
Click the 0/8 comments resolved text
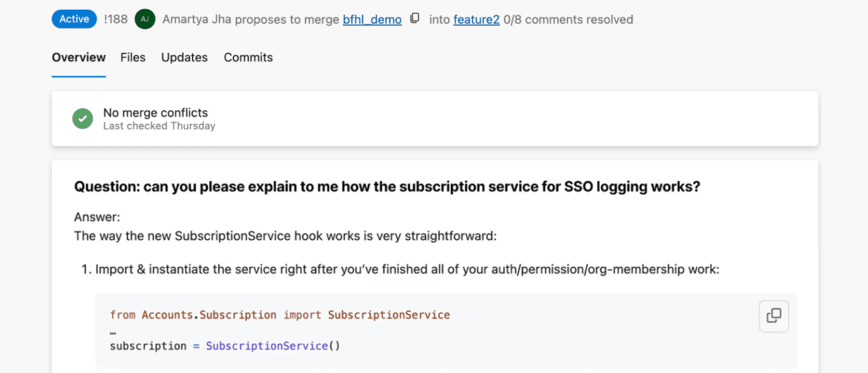point(568,20)
